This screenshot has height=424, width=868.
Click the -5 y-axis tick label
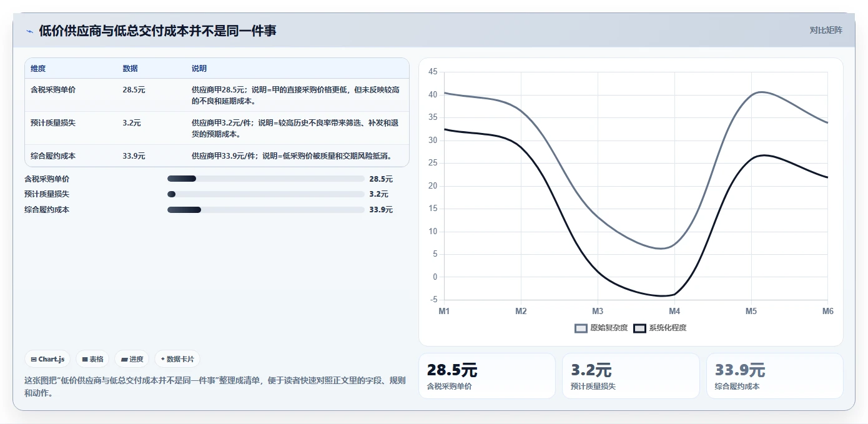pyautogui.click(x=434, y=300)
